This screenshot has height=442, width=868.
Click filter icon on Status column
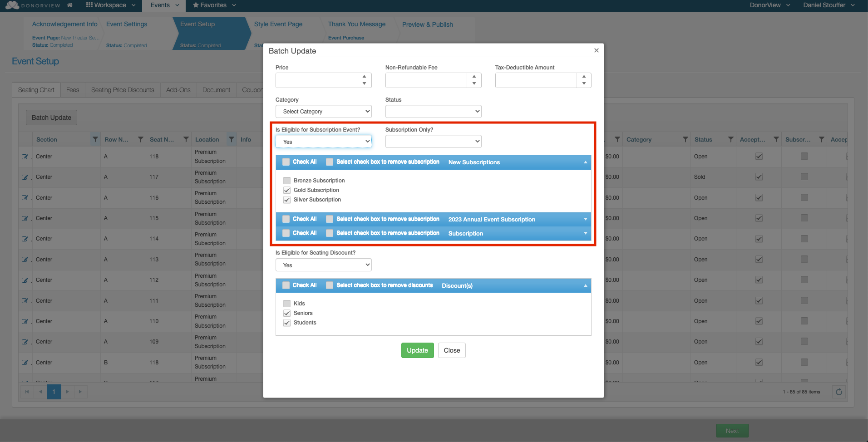(730, 139)
